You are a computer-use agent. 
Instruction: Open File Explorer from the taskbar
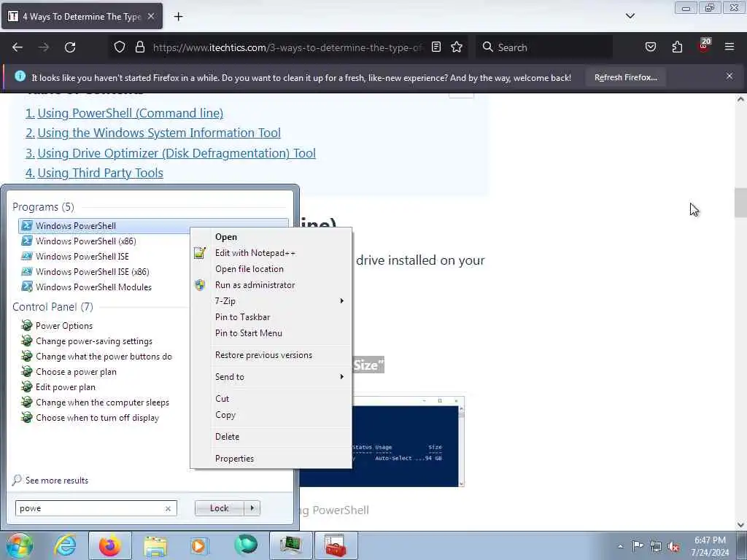(x=155, y=545)
